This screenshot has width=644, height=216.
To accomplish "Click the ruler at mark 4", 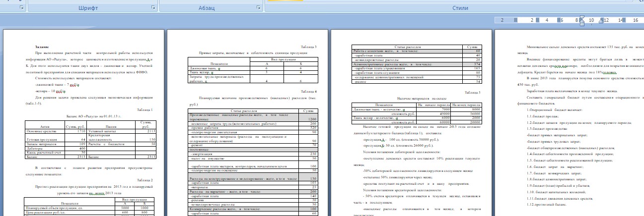I will tap(547, 20).
